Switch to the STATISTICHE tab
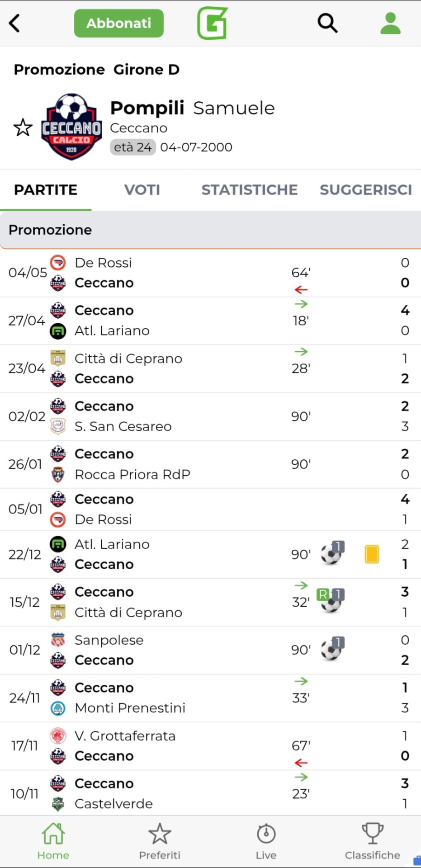421x868 pixels. 249,189
